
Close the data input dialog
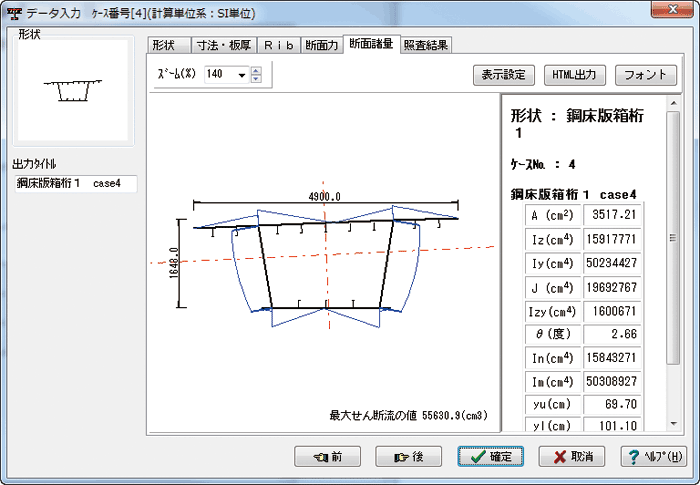pos(673,9)
